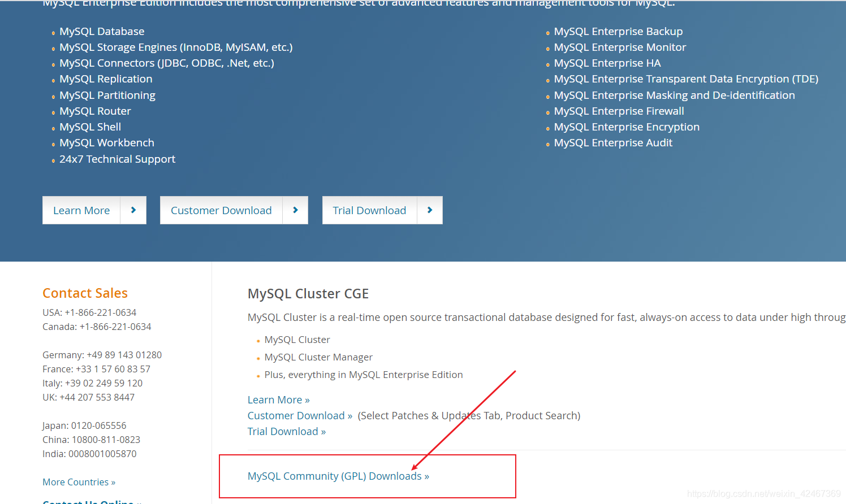This screenshot has width=846, height=504.
Task: Click the arrow icon beside Customer Download
Action: click(295, 210)
